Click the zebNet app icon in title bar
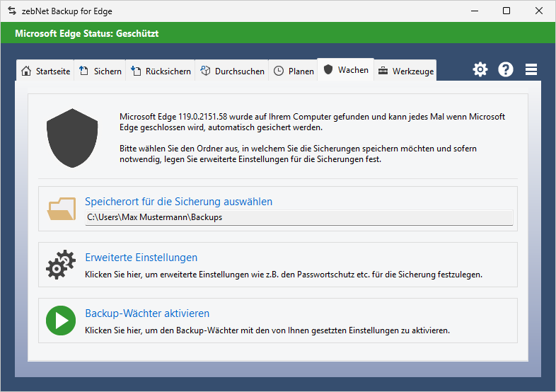Image resolution: width=556 pixels, height=392 pixels. (x=11, y=11)
